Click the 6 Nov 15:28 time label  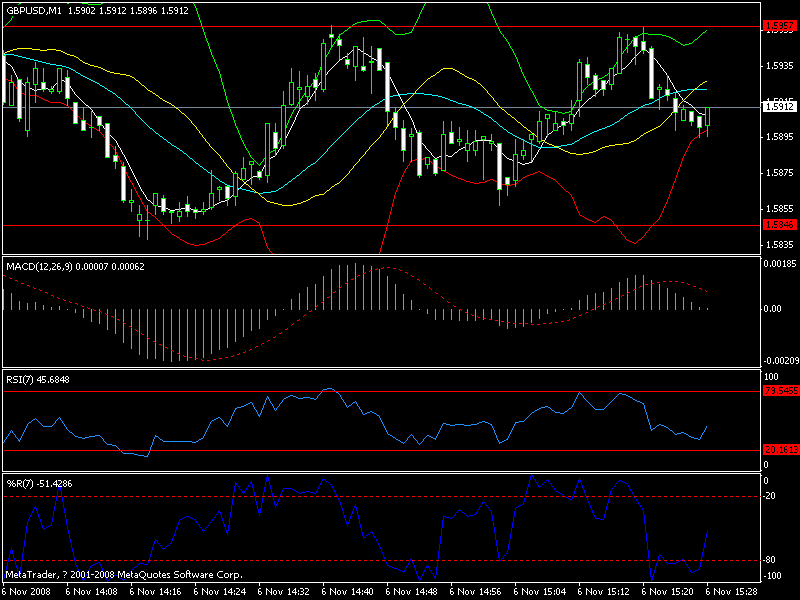point(732,592)
